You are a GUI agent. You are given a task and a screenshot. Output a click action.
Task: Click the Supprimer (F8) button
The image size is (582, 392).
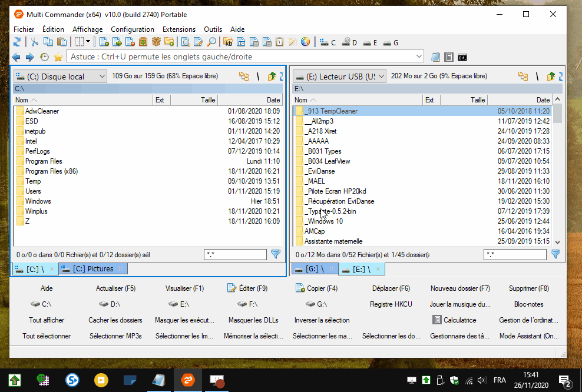pyautogui.click(x=528, y=288)
